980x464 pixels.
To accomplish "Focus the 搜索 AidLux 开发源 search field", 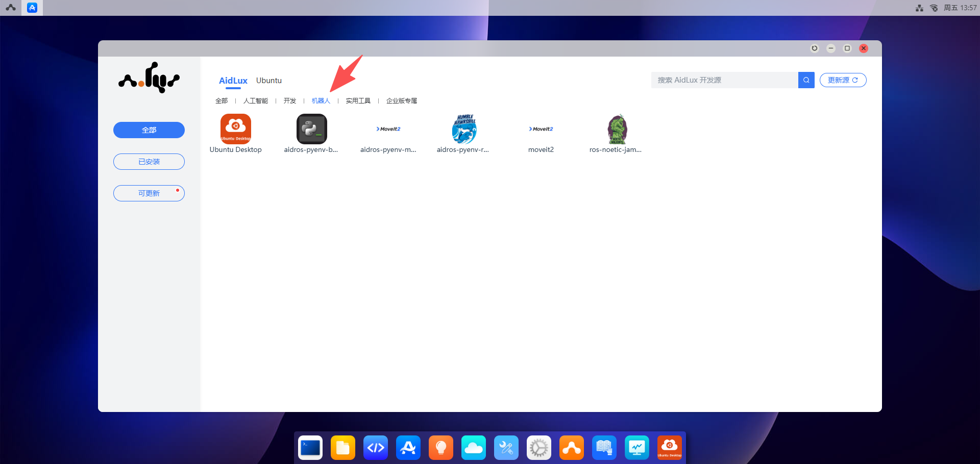I will click(725, 80).
